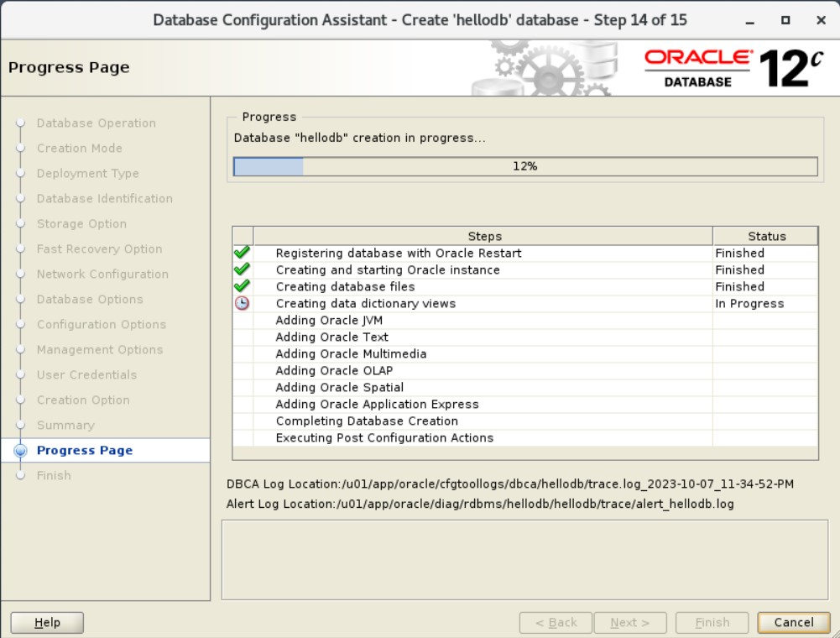
Task: Click the Help button
Action: tap(47, 622)
